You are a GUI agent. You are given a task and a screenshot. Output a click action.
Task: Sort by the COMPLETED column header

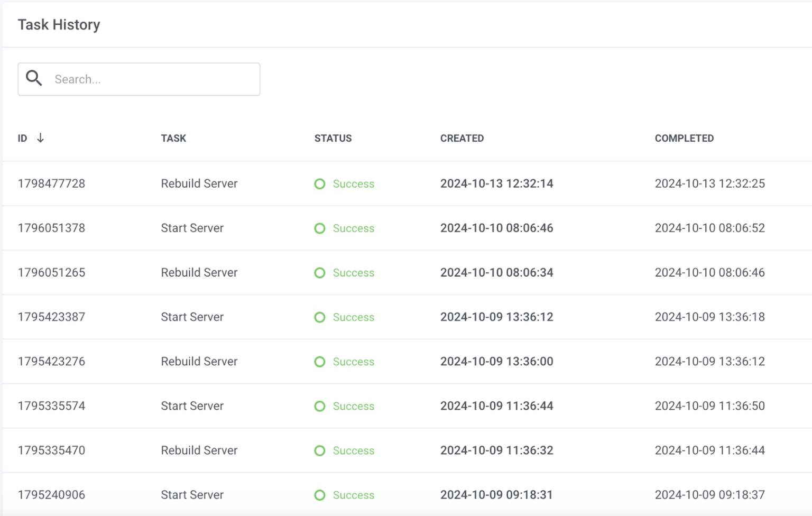(x=685, y=138)
